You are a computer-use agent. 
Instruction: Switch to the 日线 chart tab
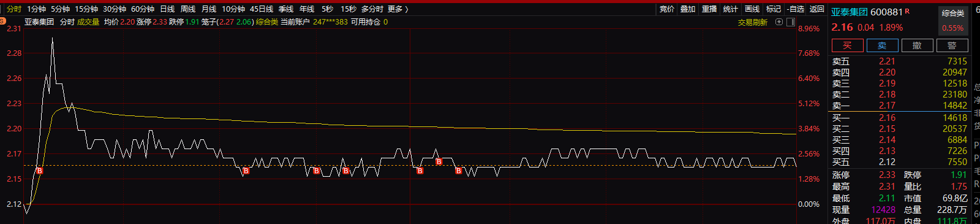click(167, 9)
